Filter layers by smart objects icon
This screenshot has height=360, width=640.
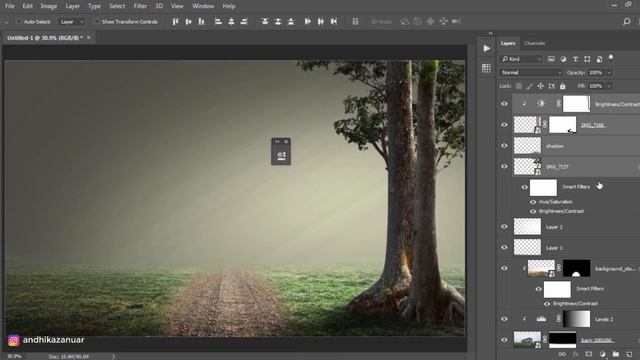point(599,59)
